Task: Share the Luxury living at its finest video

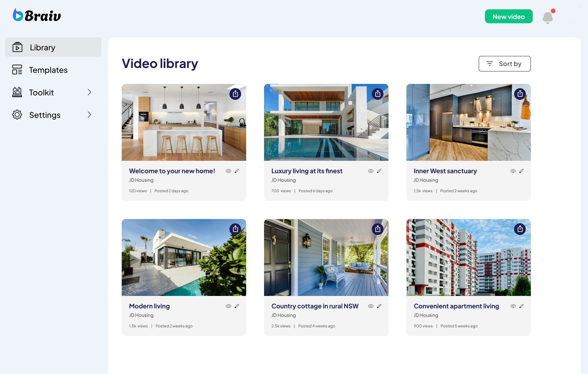Action: click(x=378, y=94)
